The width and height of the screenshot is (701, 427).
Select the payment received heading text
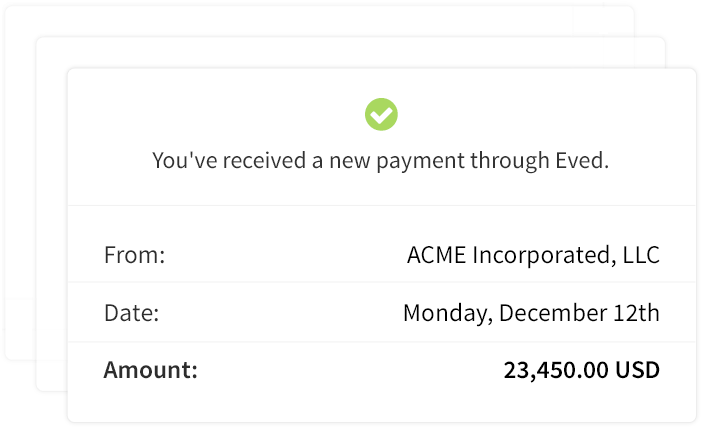[x=380, y=161]
